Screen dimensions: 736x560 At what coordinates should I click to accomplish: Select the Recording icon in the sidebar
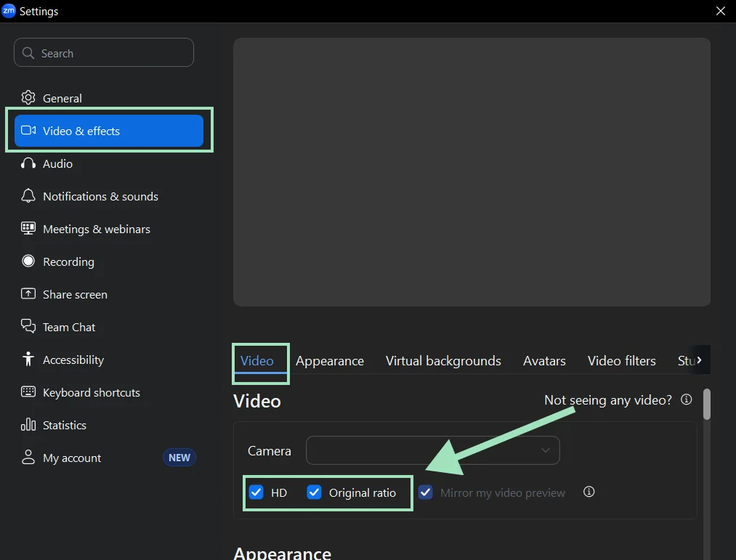[28, 261]
